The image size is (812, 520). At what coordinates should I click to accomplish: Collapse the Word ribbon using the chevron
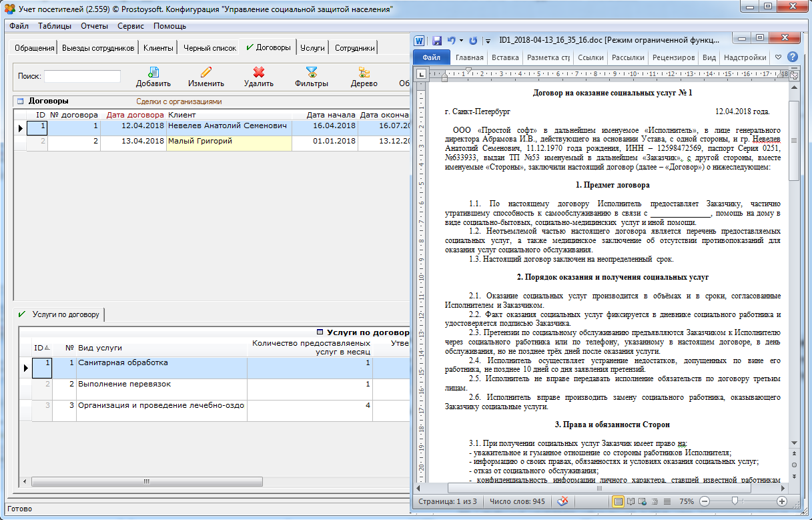point(778,57)
